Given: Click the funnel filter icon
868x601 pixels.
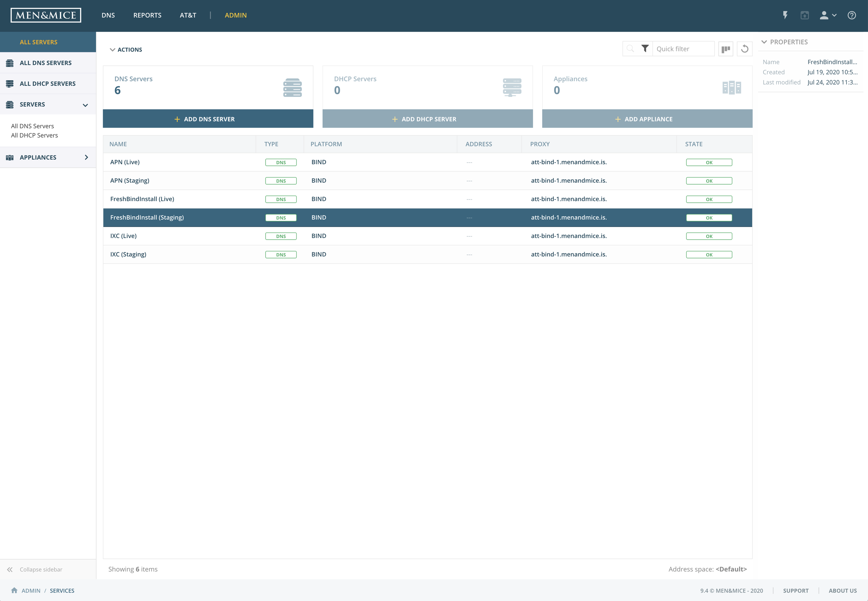Looking at the screenshot, I should pyautogui.click(x=645, y=49).
